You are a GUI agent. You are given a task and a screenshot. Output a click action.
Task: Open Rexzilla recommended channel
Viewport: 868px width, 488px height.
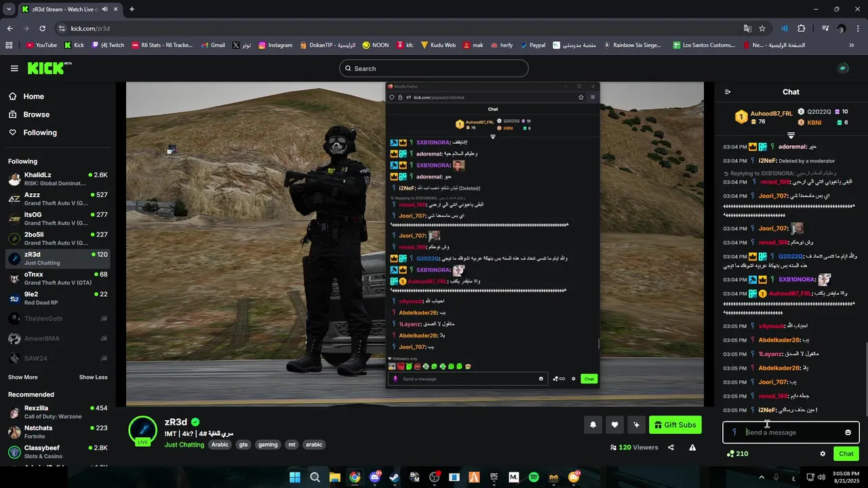(58, 412)
